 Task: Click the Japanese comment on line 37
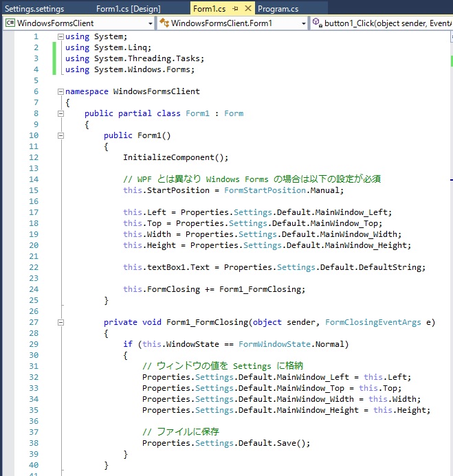[181, 431]
